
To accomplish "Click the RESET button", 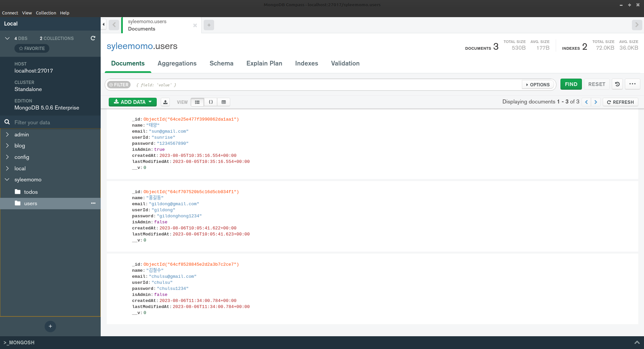I will pyautogui.click(x=596, y=84).
